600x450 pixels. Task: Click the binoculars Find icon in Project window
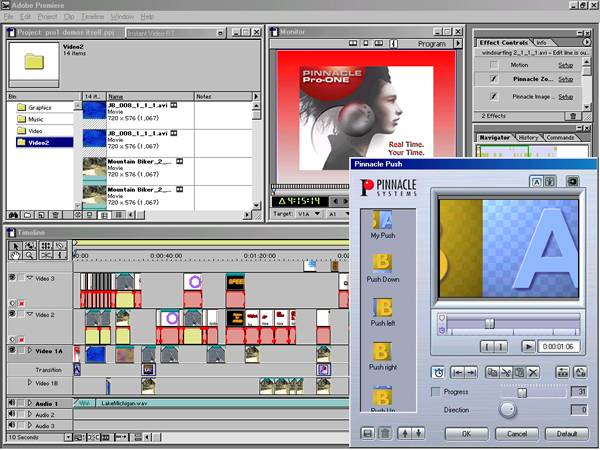click(14, 215)
